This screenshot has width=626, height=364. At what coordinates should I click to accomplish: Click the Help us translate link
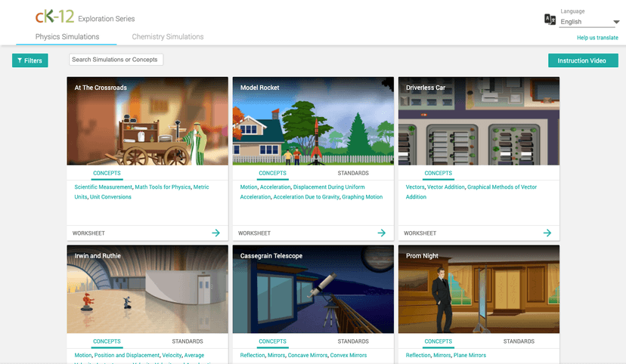pos(597,38)
